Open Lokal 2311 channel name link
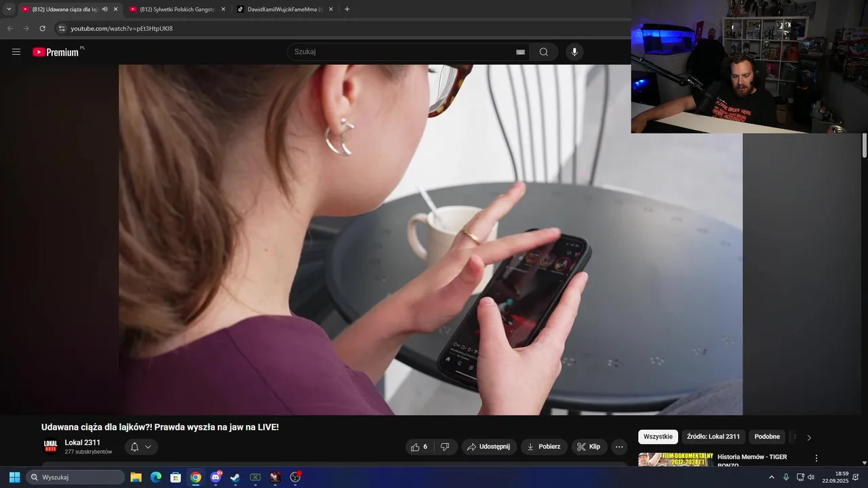 click(82, 443)
